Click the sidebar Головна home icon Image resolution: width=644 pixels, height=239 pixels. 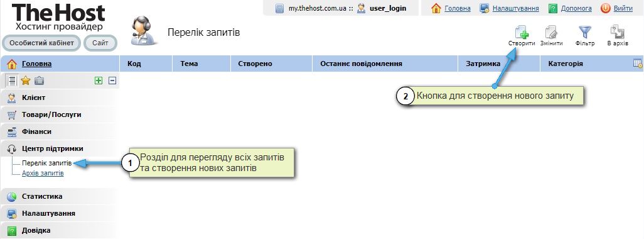tap(12, 64)
